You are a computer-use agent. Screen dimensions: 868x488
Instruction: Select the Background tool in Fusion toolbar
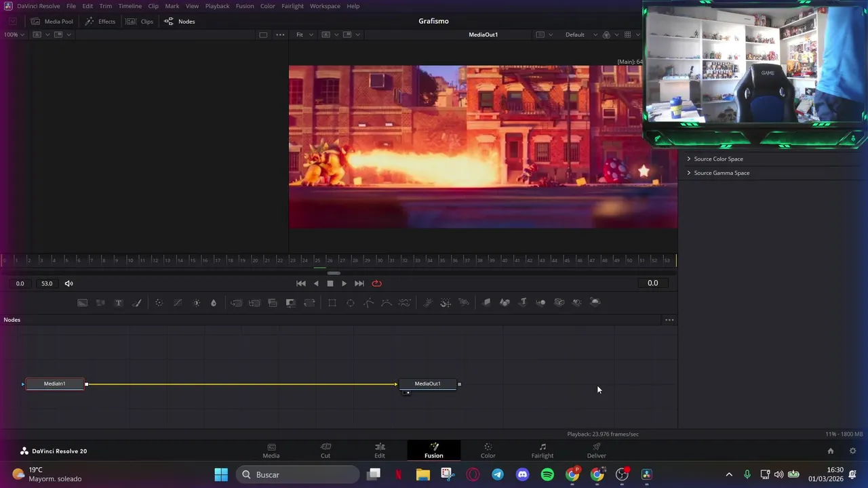click(x=83, y=302)
